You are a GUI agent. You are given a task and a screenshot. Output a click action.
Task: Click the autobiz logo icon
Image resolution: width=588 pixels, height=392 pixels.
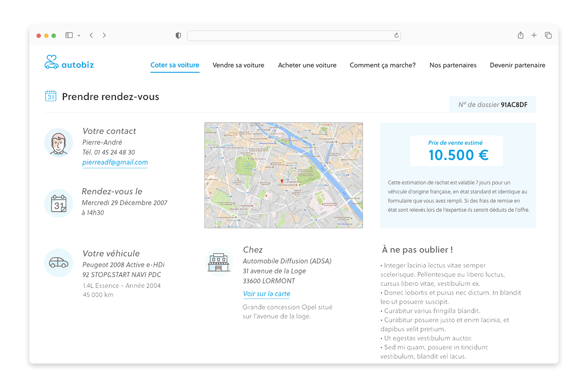coord(51,62)
